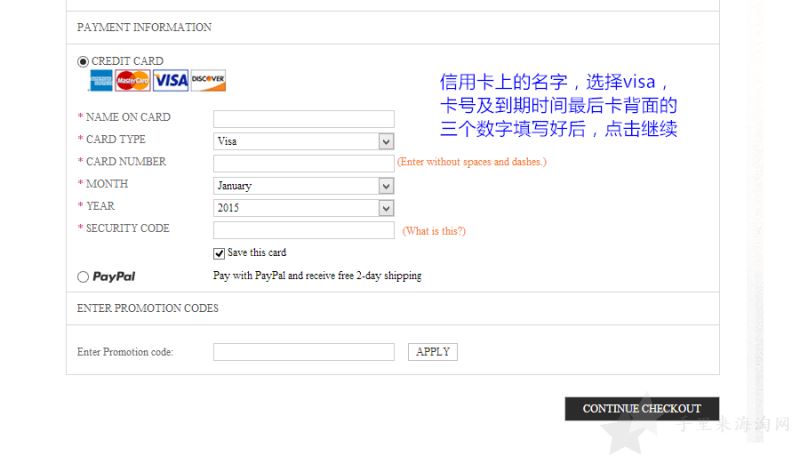Click the PayPal logo
This screenshot has height=464, width=800.
coord(114,277)
